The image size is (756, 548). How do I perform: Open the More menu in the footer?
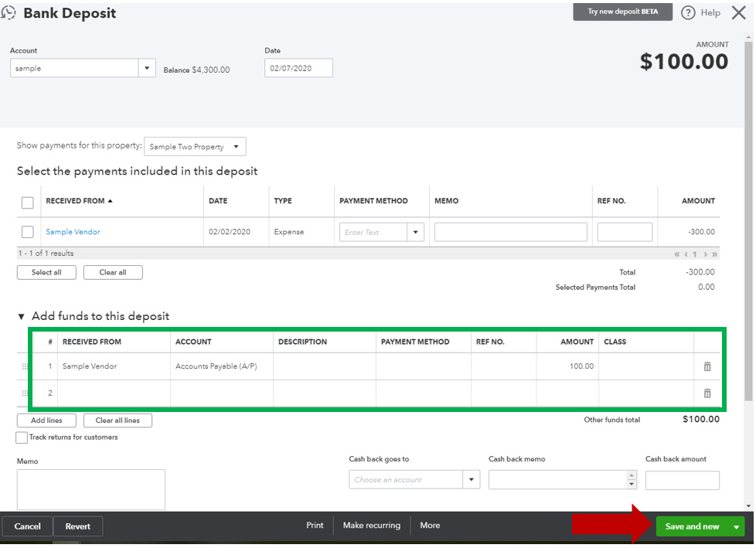(430, 525)
